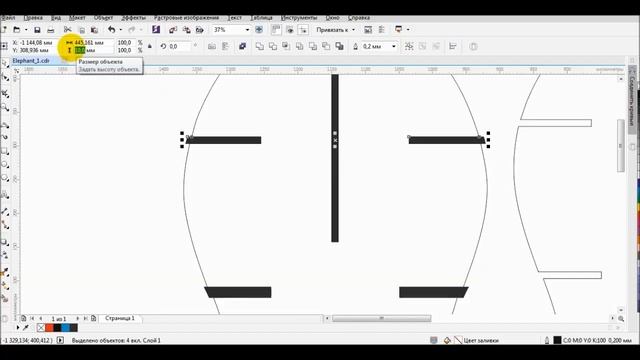The height and width of the screenshot is (360, 640).
Task: Expand the Undo history dropdown arrow
Action: click(120, 30)
